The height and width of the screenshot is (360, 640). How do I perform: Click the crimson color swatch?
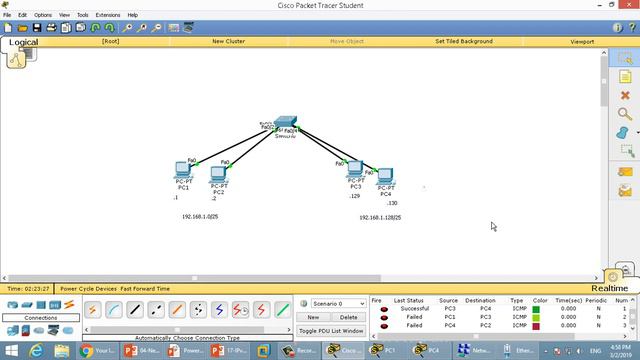[x=536, y=326]
